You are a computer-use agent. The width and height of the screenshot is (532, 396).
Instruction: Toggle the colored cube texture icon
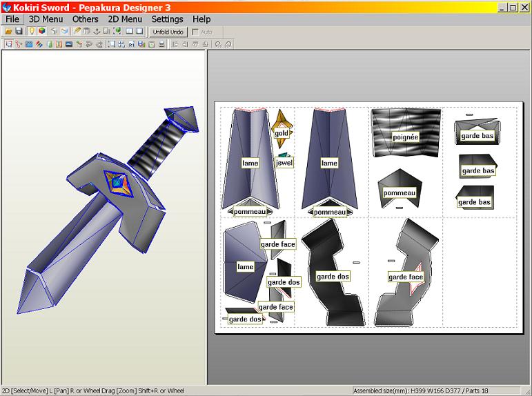coord(42,31)
